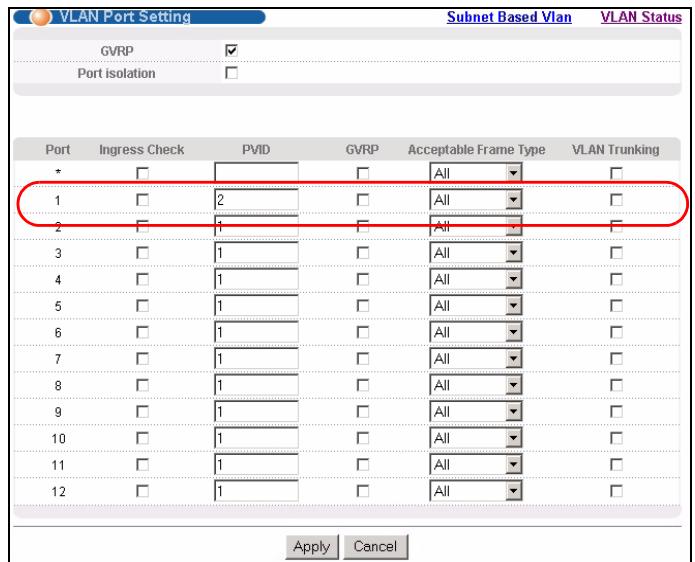This screenshot has width=695, height=562.
Task: Enable GVRP for all ports (*)
Action: (363, 173)
